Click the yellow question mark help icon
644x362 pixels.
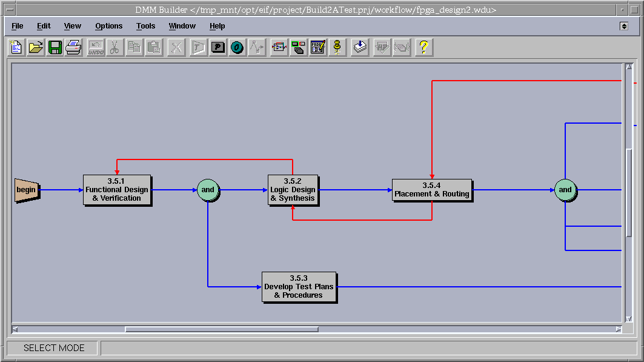tap(423, 47)
